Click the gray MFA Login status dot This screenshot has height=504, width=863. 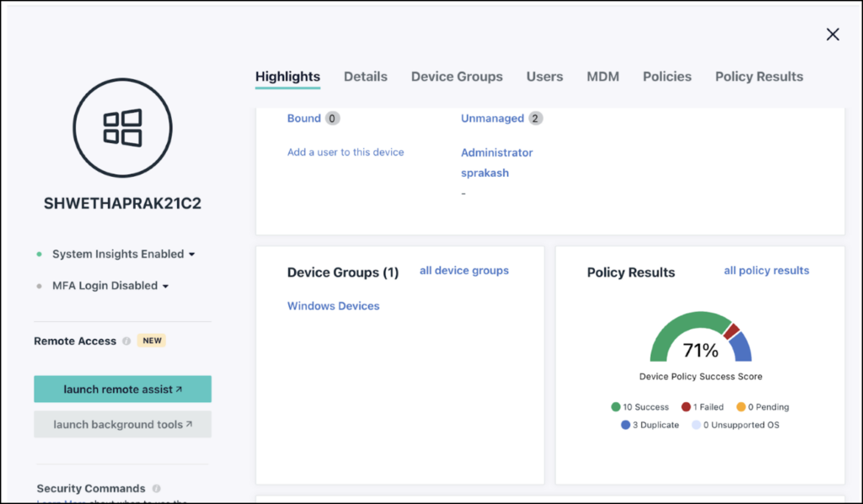click(37, 285)
